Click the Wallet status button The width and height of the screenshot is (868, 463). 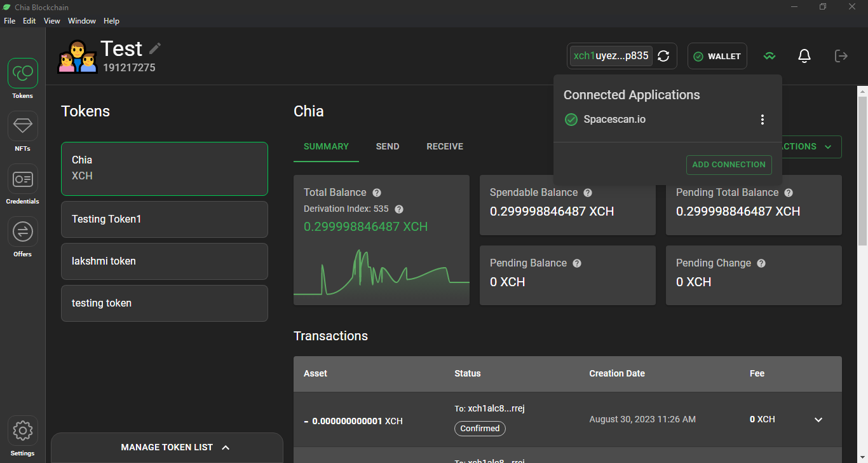(717, 56)
